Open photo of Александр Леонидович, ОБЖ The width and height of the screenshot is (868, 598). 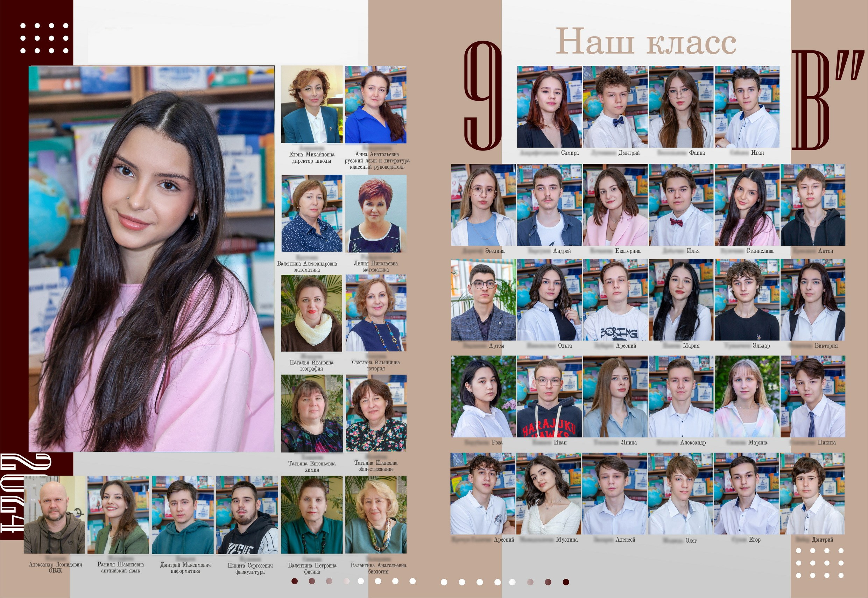click(54, 514)
